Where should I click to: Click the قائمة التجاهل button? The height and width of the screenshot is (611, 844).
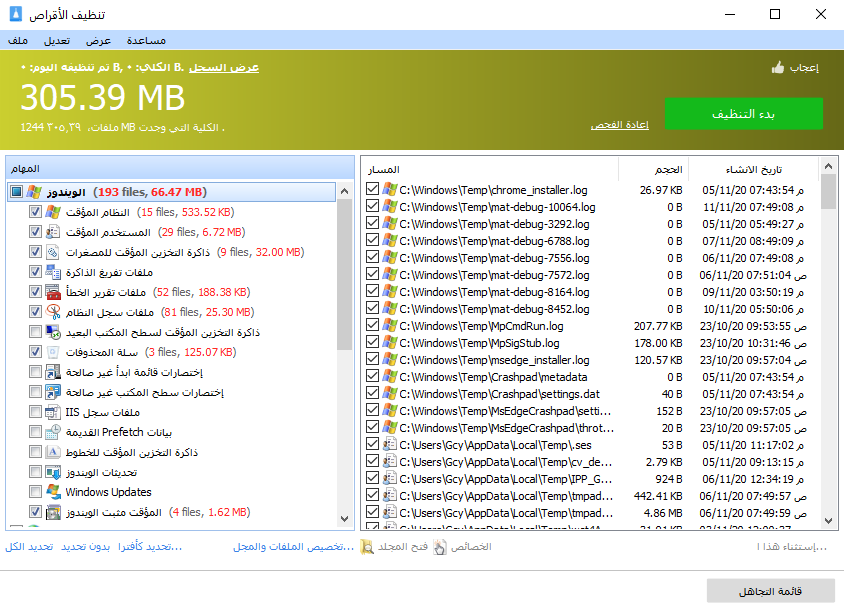coord(770,591)
